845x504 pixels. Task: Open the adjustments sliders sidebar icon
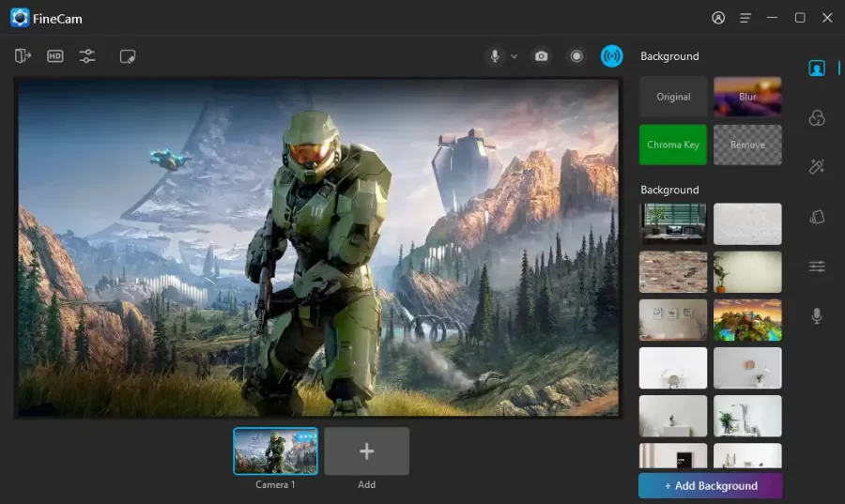pos(817,266)
